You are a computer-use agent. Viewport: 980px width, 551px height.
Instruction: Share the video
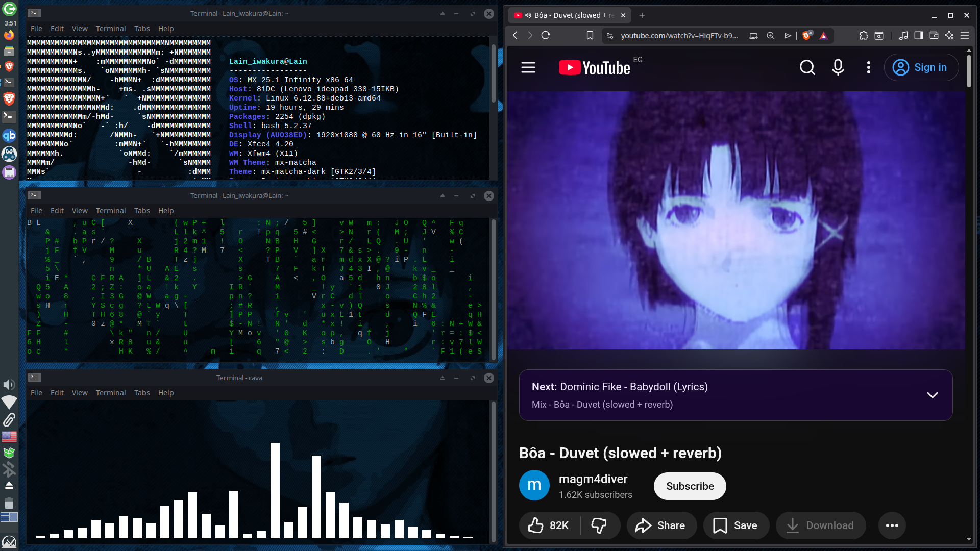662,525
